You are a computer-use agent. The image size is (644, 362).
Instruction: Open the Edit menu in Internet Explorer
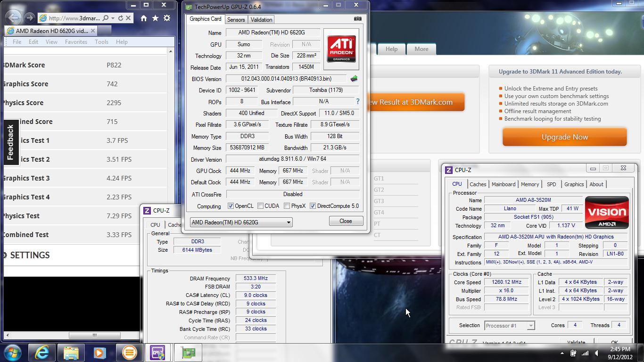click(x=33, y=42)
